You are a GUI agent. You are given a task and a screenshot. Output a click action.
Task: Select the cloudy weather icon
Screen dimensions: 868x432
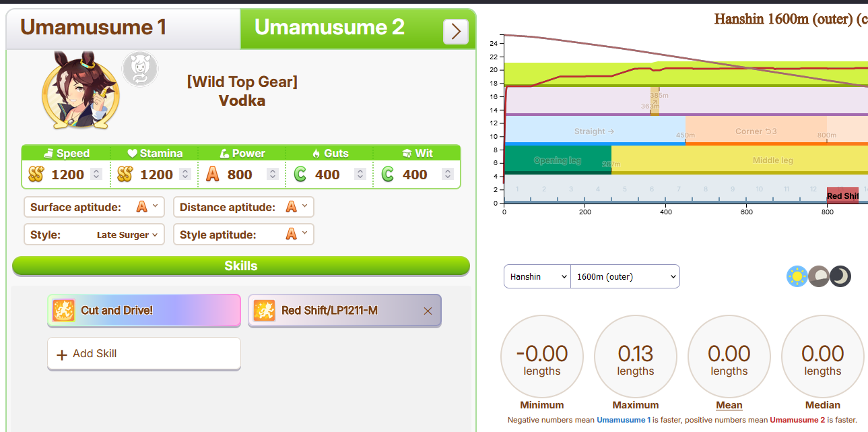tap(819, 276)
